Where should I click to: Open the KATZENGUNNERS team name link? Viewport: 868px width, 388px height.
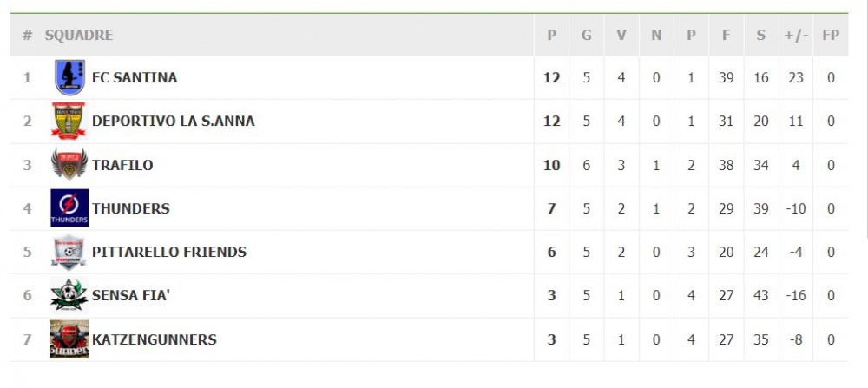click(154, 339)
